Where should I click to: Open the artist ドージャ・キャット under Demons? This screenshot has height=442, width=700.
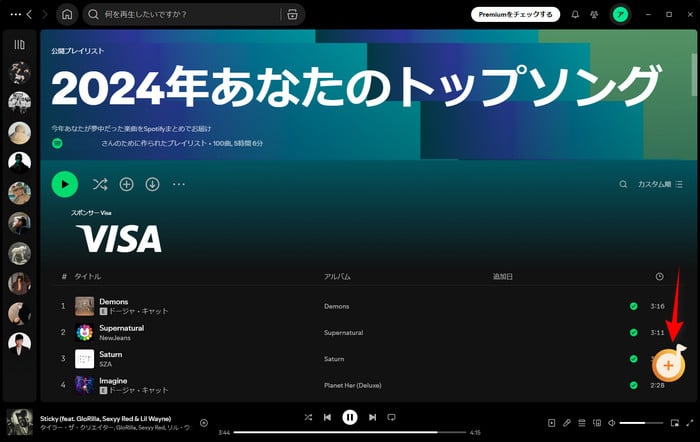pyautogui.click(x=138, y=311)
